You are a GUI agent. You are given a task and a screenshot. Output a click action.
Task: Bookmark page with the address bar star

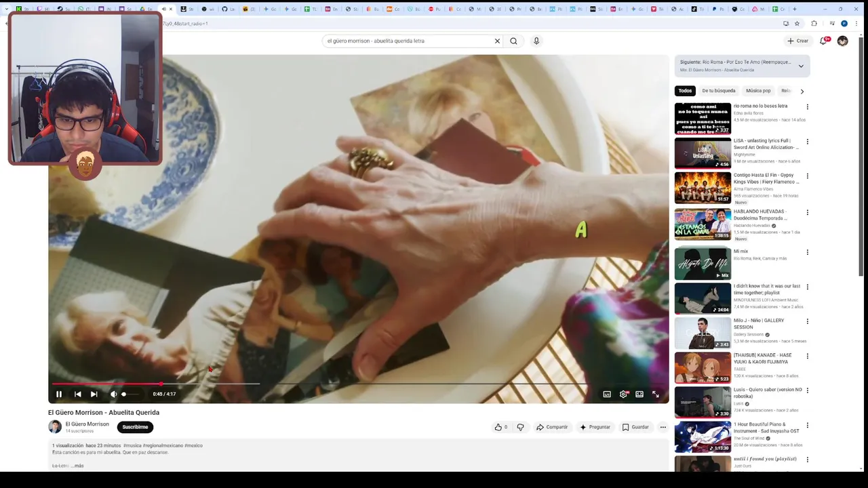797,23
